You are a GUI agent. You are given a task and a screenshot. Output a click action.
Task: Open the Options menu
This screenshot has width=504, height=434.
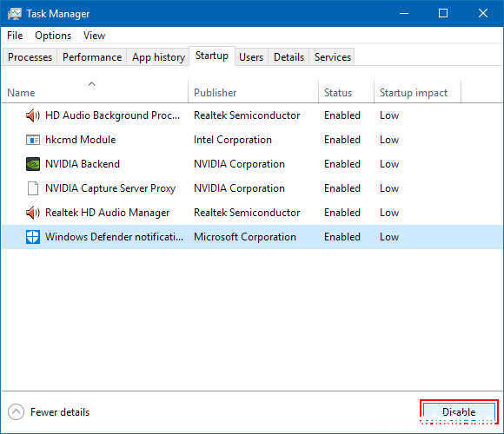(x=53, y=36)
